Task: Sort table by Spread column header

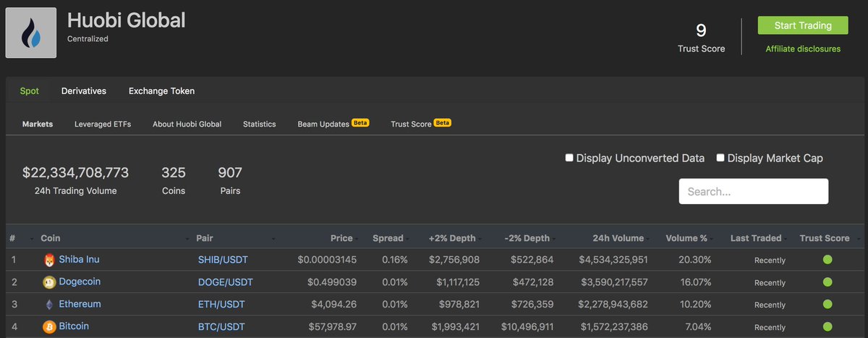Action: tap(388, 238)
